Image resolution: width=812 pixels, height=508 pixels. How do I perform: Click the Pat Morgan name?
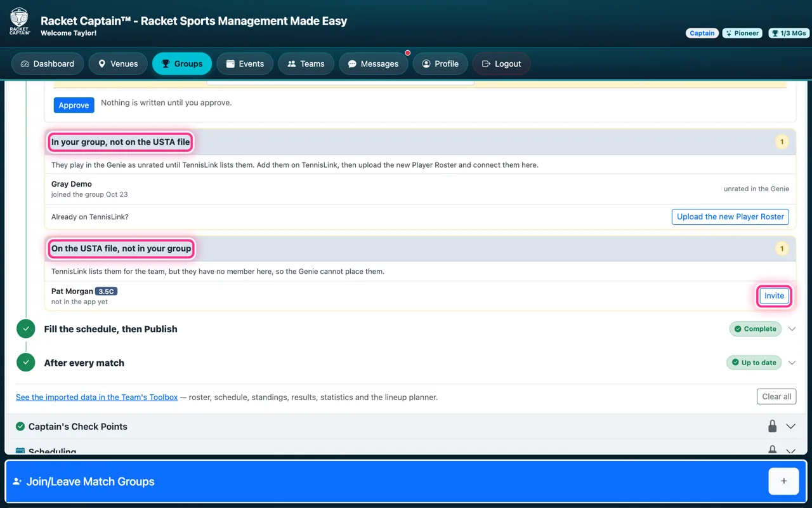tap(72, 291)
